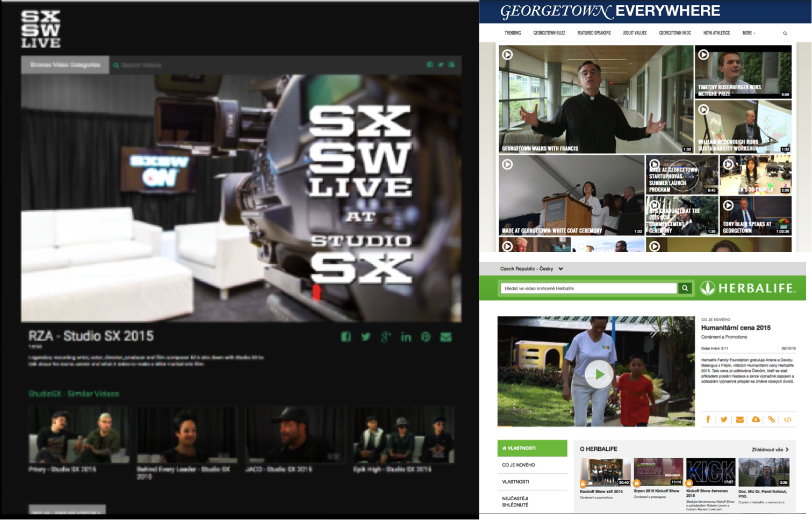
Task: Click the Herbalife logo
Action: point(748,288)
